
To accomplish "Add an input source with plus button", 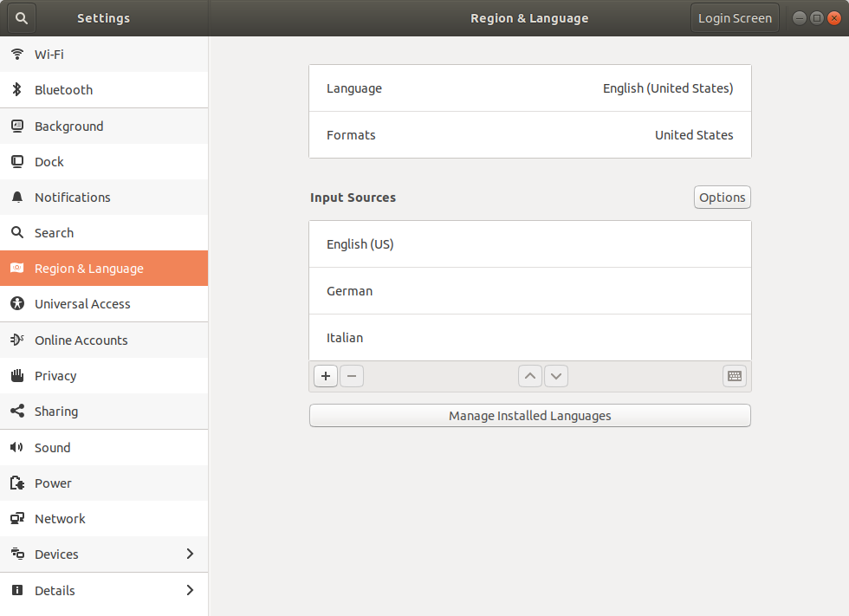I will (326, 376).
